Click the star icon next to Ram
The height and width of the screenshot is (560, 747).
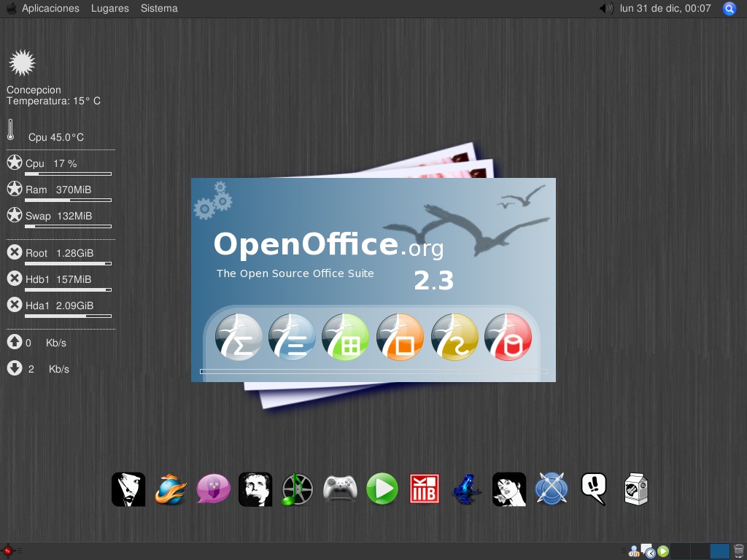click(x=15, y=189)
